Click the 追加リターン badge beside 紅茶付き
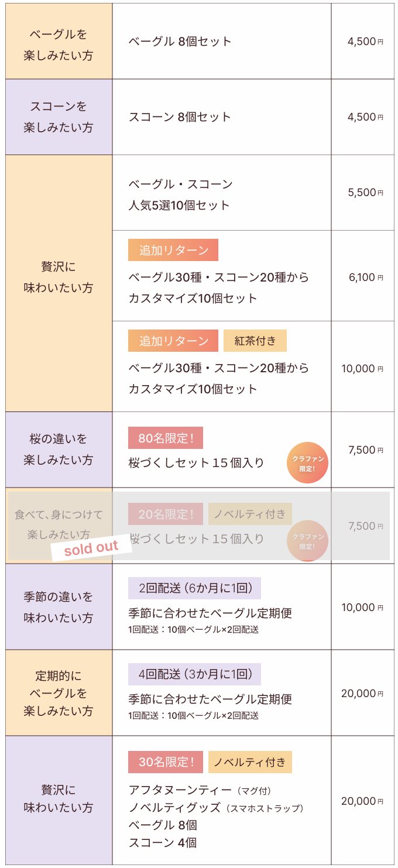398x868 pixels. [173, 341]
